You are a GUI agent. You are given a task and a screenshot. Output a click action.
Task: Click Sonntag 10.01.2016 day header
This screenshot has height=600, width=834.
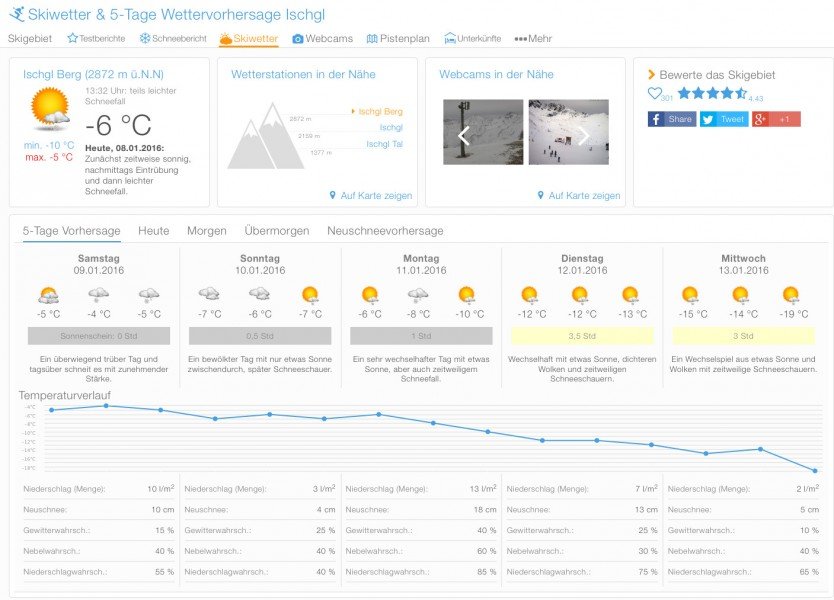[x=260, y=264]
